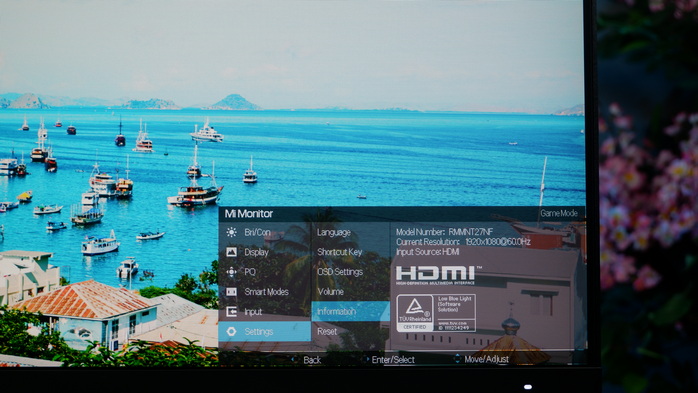Image resolution: width=698 pixels, height=393 pixels.
Task: Click the HDMI logo
Action: pos(438,275)
